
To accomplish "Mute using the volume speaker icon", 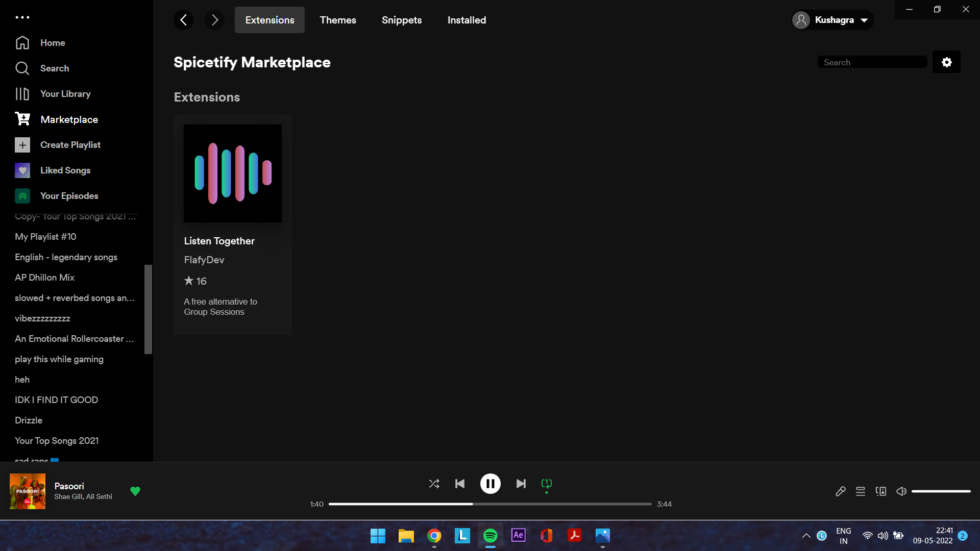I will pyautogui.click(x=901, y=491).
